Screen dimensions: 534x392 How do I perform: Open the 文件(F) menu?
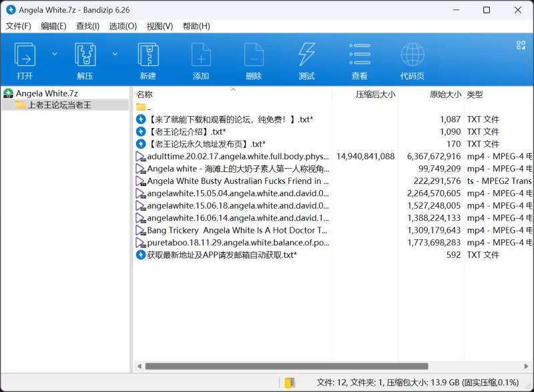coord(19,26)
